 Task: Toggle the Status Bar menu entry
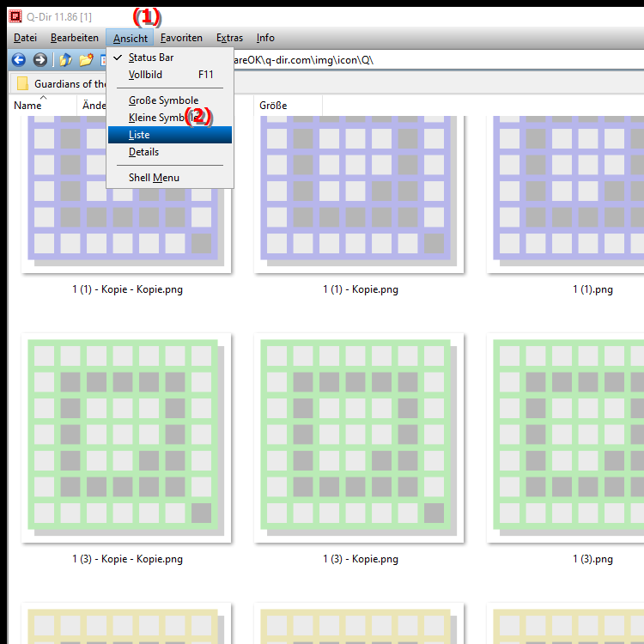pos(170,58)
